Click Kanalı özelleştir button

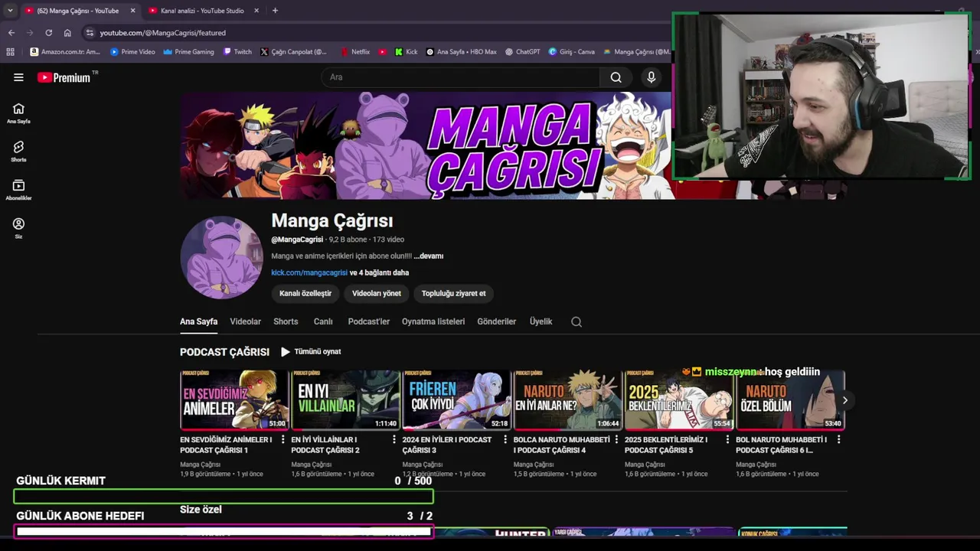click(x=305, y=293)
